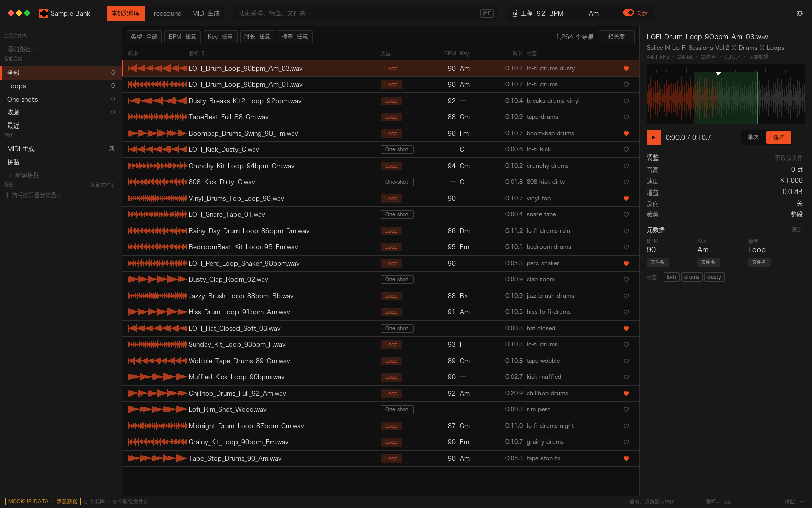
Task: Switch to the Freesound tab
Action: pyautogui.click(x=165, y=13)
